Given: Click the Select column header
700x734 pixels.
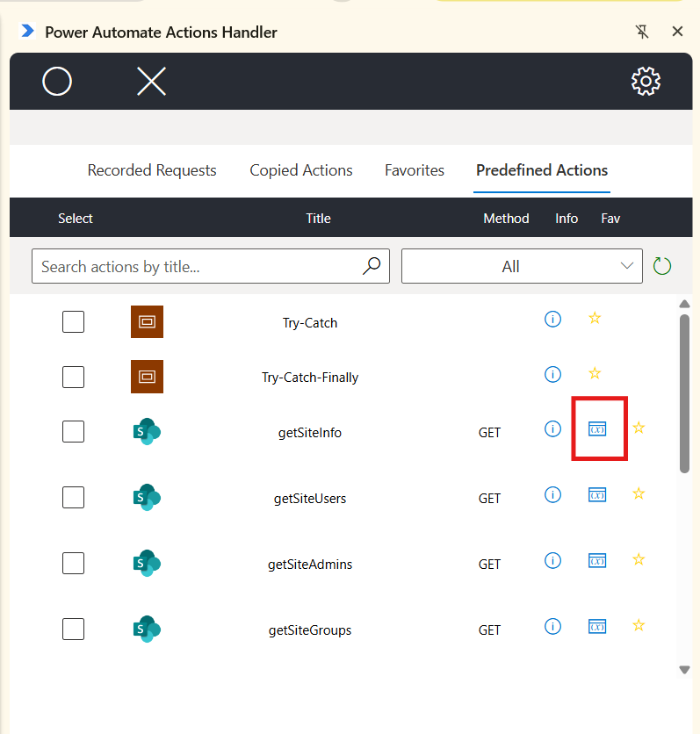Looking at the screenshot, I should (x=76, y=218).
